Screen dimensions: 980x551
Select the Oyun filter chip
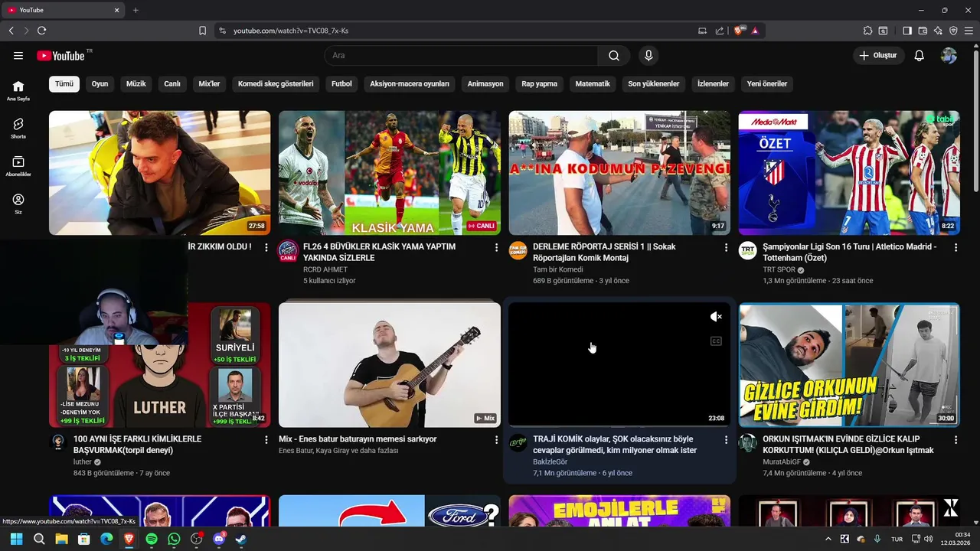coord(100,83)
